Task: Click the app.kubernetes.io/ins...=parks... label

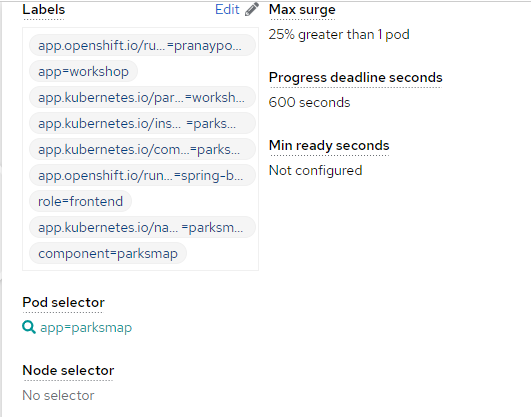Action: click(142, 124)
